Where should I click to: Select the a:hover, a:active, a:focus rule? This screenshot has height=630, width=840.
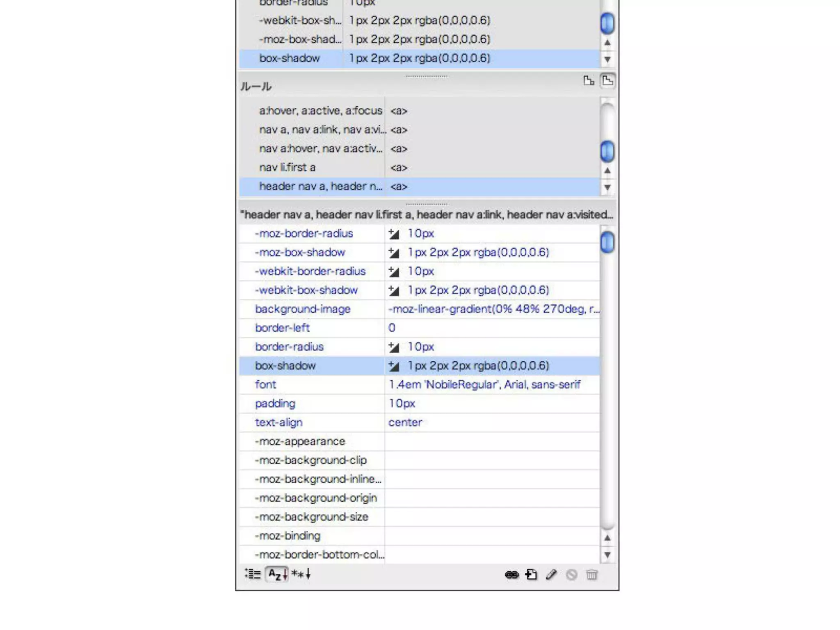(320, 111)
